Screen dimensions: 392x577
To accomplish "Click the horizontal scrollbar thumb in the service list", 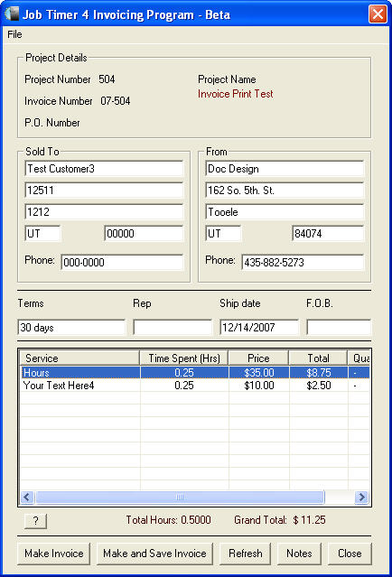I will [x=180, y=498].
